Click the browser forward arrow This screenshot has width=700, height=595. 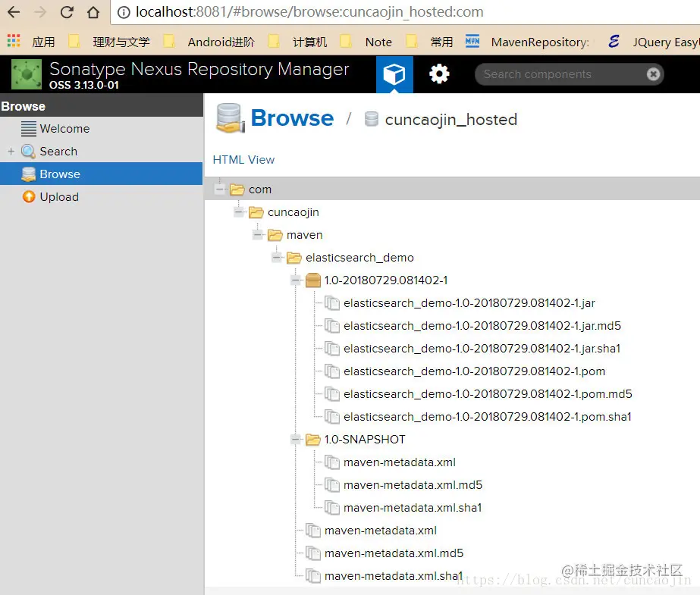(40, 12)
